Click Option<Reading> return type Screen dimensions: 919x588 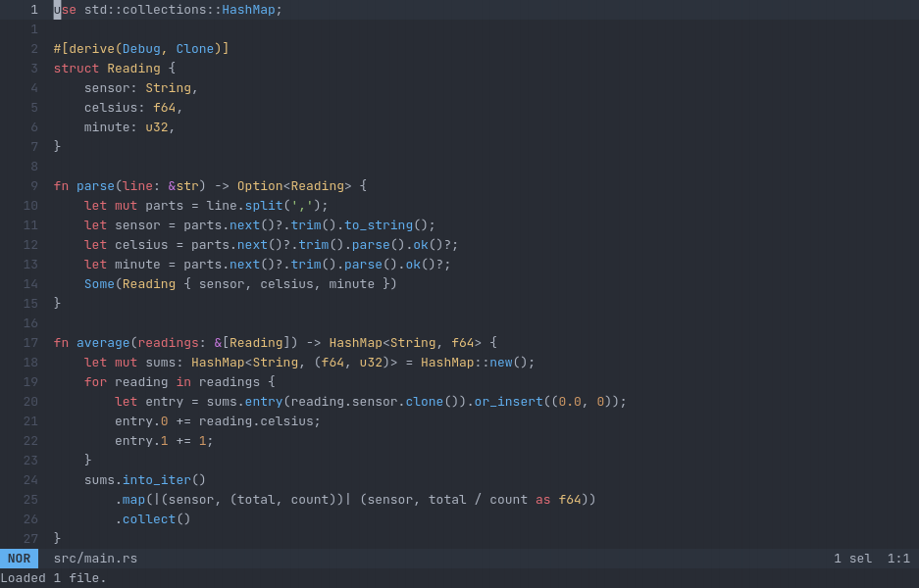(x=294, y=186)
